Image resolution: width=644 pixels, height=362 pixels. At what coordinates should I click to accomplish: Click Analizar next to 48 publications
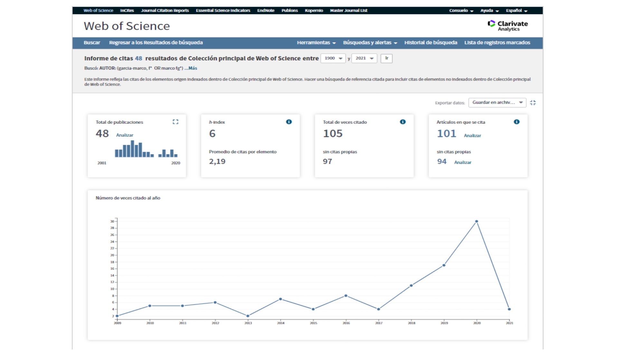point(125,135)
